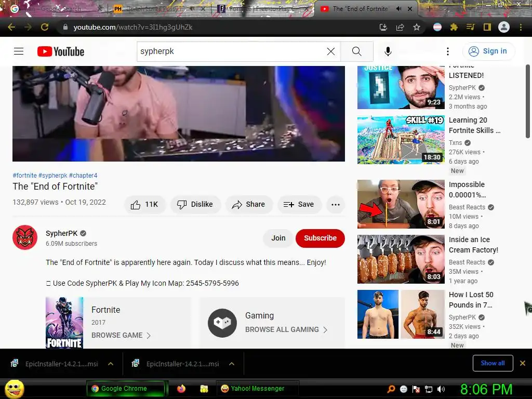Screen dimensions: 532x399
Task: Click the install app icon in address bar
Action: [x=383, y=27]
